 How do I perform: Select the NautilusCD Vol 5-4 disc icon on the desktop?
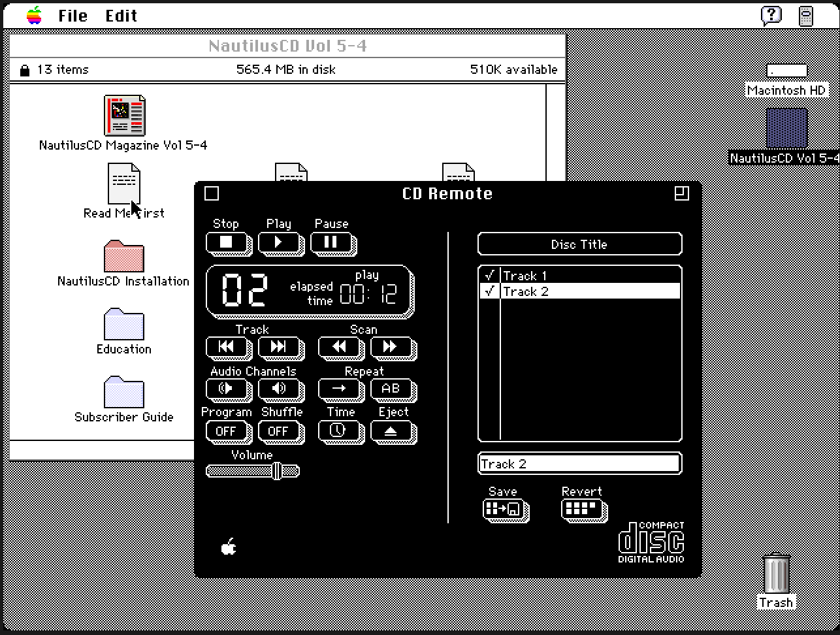click(x=787, y=128)
